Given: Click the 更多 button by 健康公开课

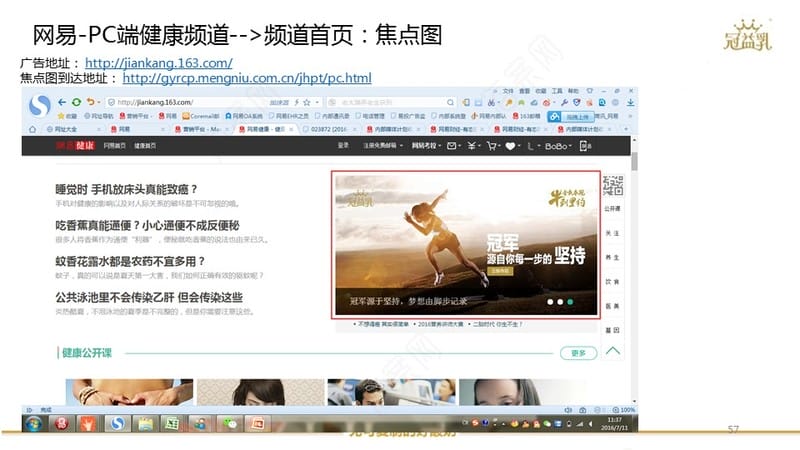Looking at the screenshot, I should [579, 353].
